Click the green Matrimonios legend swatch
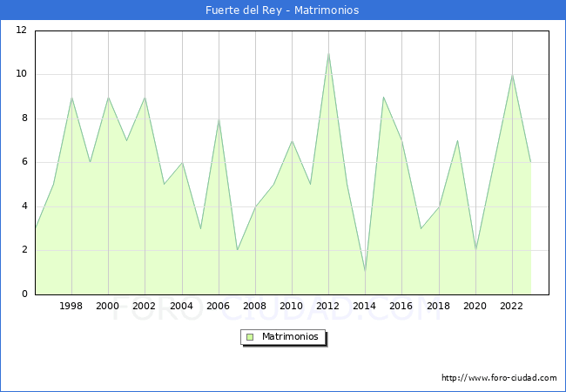 pos(250,336)
